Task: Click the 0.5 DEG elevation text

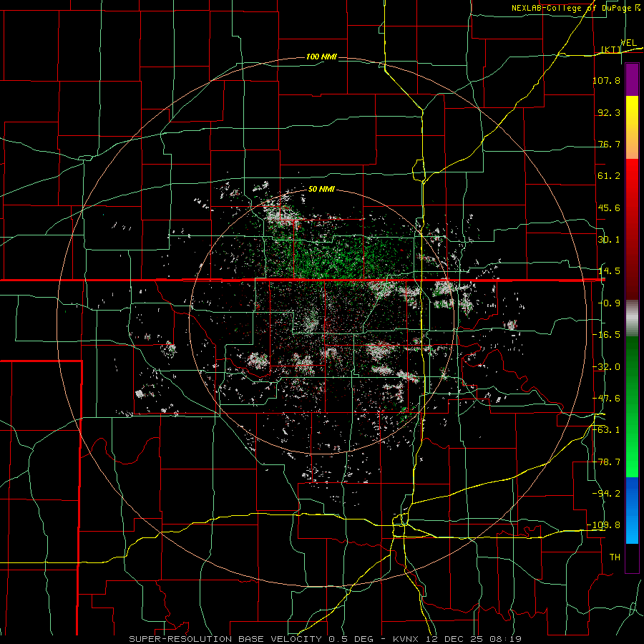Action: 351,639
